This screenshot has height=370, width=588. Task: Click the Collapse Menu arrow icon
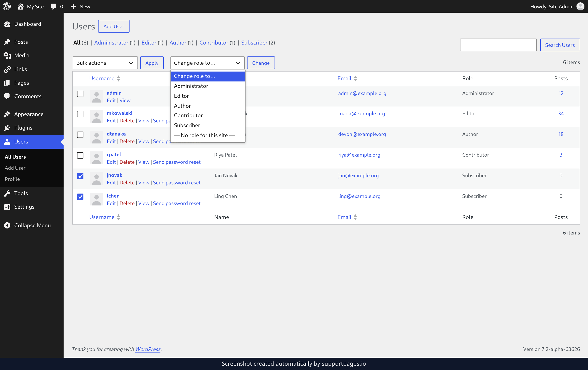tap(7, 225)
